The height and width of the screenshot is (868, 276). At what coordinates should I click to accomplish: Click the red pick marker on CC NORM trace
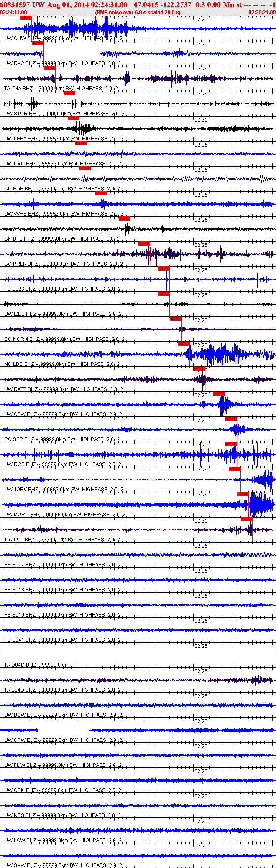pyautogui.click(x=176, y=319)
